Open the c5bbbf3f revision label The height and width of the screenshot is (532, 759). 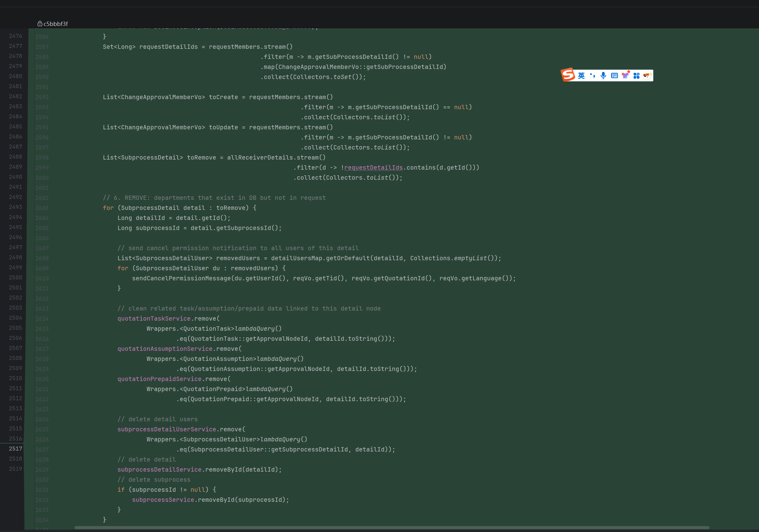55,24
